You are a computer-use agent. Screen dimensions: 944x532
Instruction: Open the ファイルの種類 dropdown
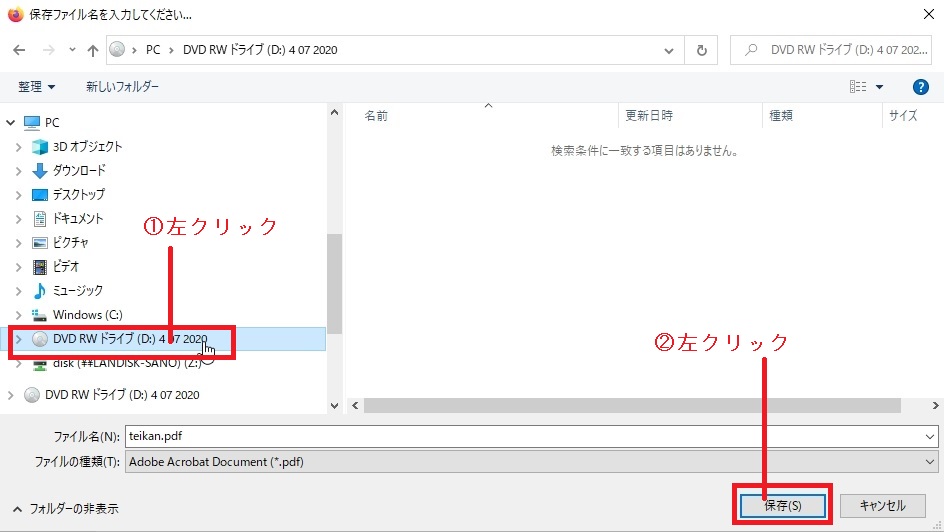pyautogui.click(x=930, y=462)
